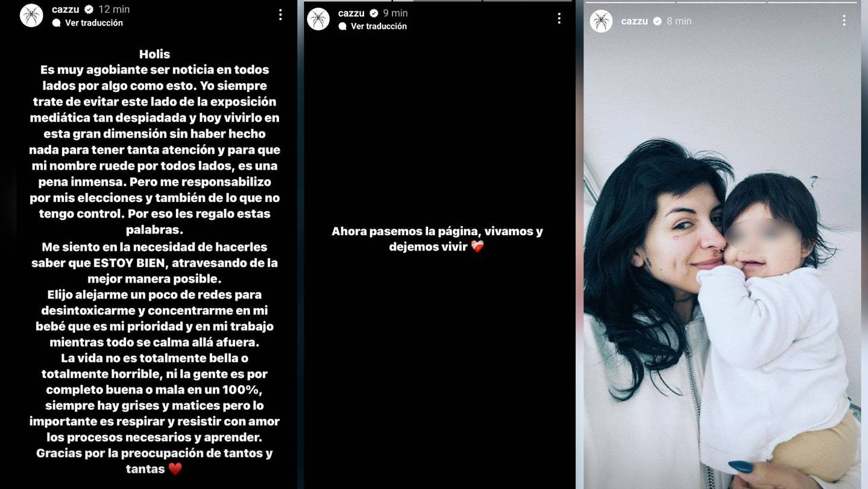Tap the Ahora pasemos la página text
Viewport: 868px width, 489px height.
(437, 239)
